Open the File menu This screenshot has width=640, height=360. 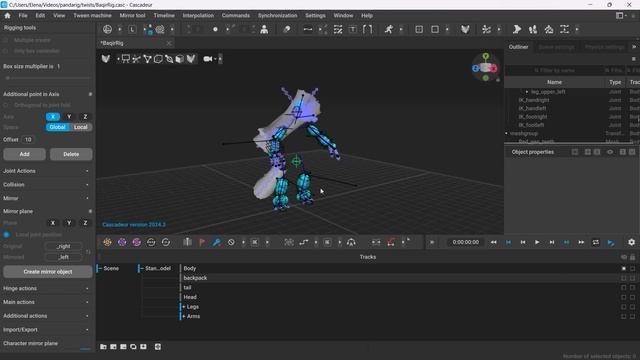click(23, 16)
